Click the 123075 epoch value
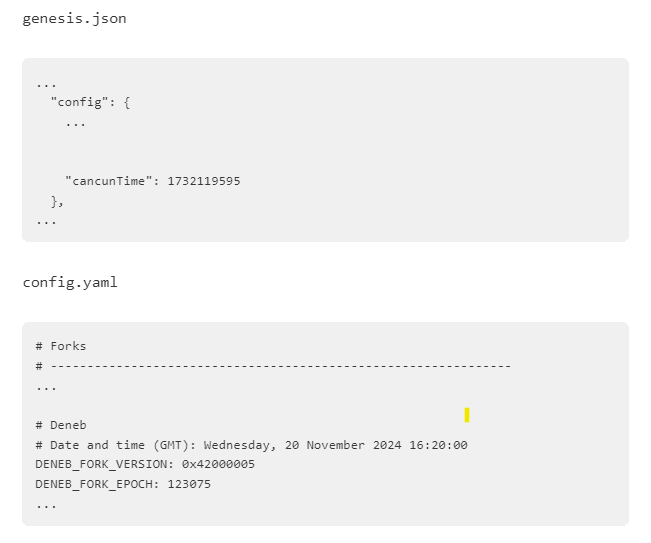The image size is (651, 543). [189, 484]
